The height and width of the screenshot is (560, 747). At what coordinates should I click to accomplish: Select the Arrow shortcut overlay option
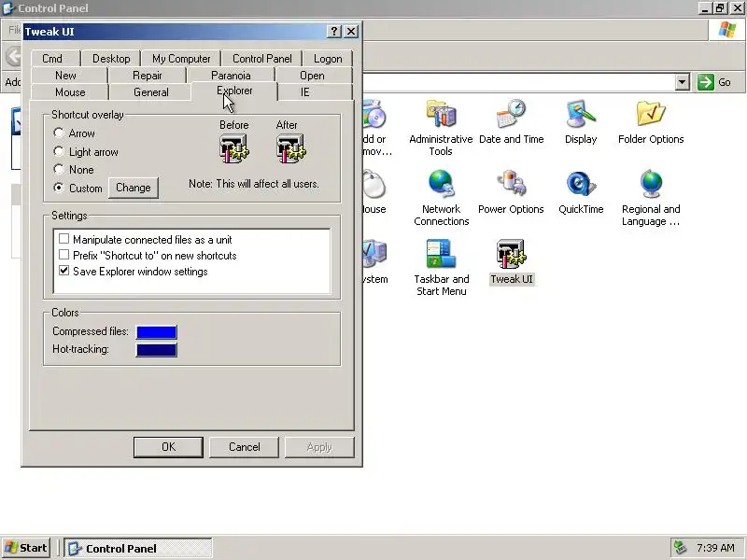pos(59,133)
